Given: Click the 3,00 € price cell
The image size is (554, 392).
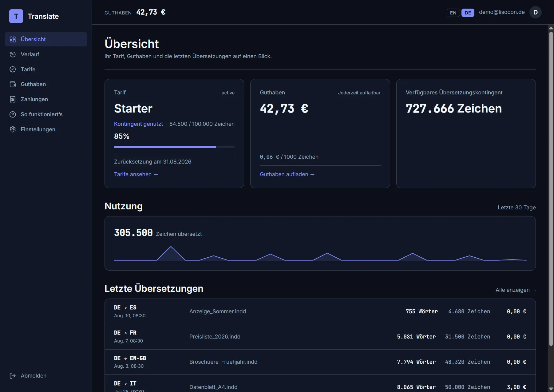Looking at the screenshot, I should [516, 387].
